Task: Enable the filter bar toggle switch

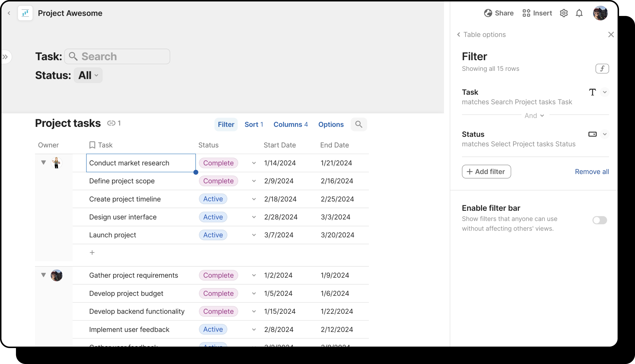Action: pyautogui.click(x=600, y=220)
